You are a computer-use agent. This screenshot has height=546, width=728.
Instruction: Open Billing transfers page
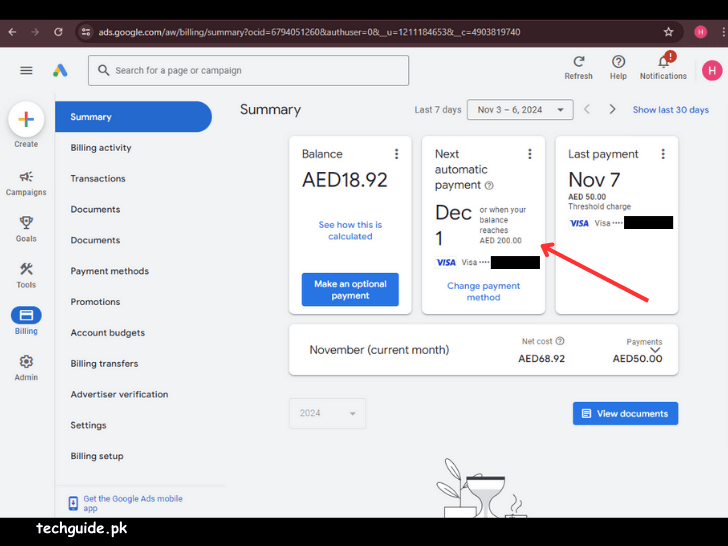(x=104, y=364)
